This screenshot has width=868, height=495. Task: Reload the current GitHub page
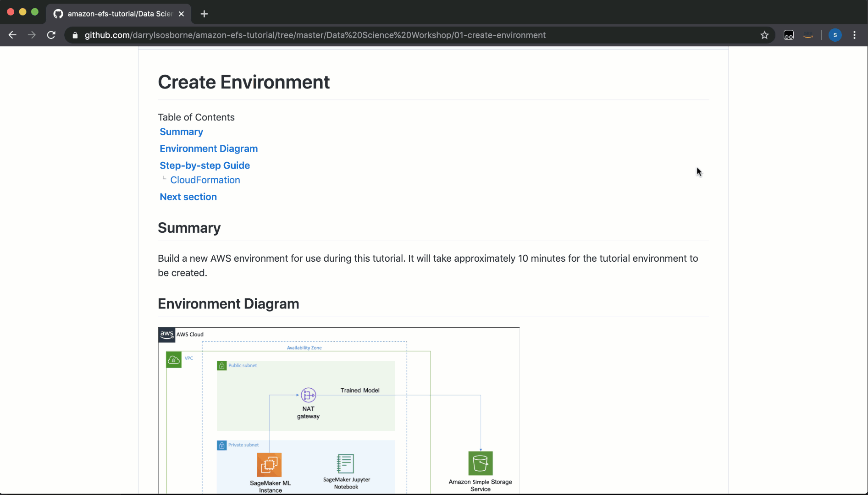51,35
